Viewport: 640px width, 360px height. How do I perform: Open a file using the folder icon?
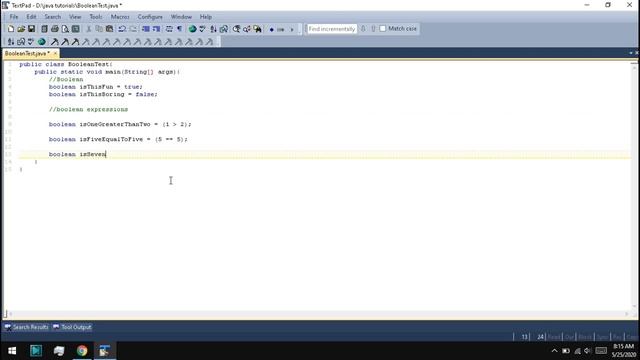tap(21, 29)
